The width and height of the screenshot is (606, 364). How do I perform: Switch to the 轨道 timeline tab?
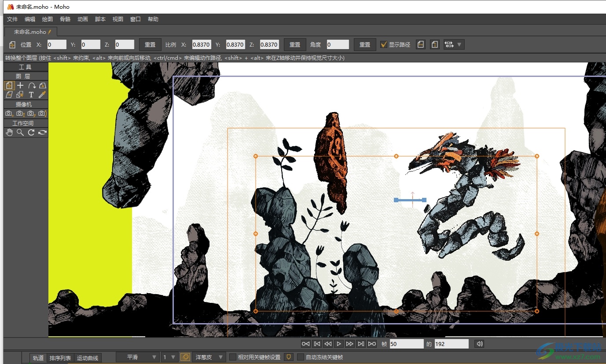click(x=38, y=358)
